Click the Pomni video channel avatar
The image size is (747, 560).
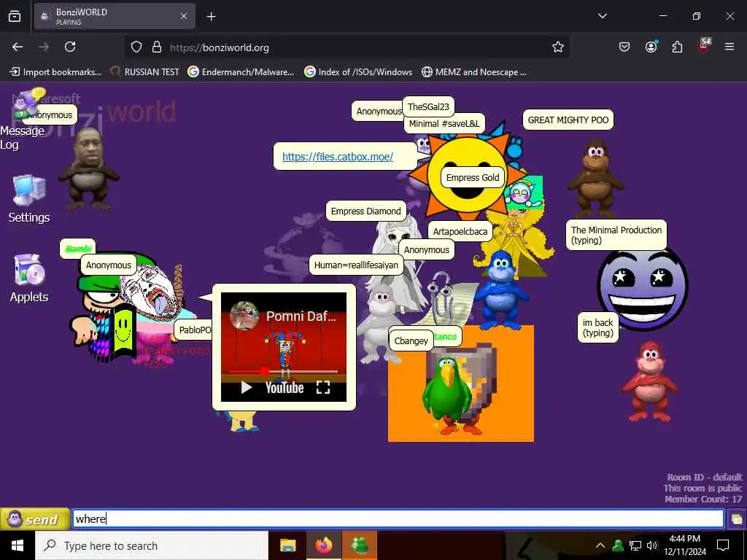point(244,316)
